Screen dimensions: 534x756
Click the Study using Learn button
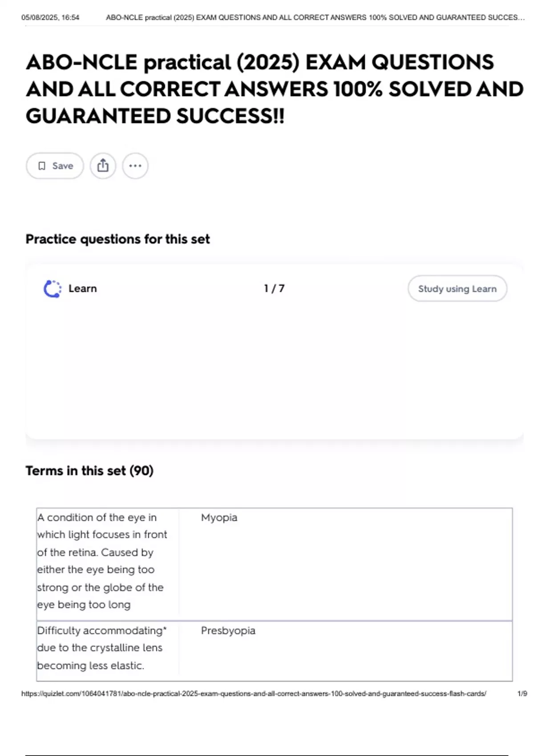[x=457, y=289]
